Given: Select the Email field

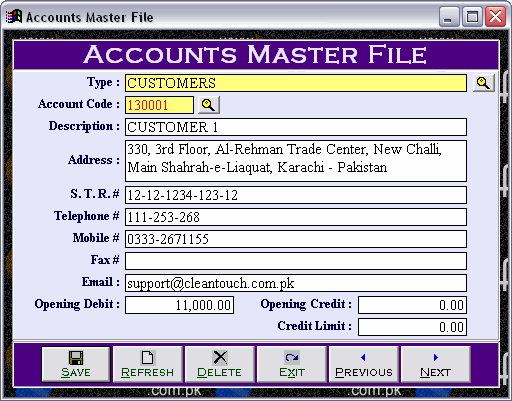Looking at the screenshot, I should tap(296, 283).
